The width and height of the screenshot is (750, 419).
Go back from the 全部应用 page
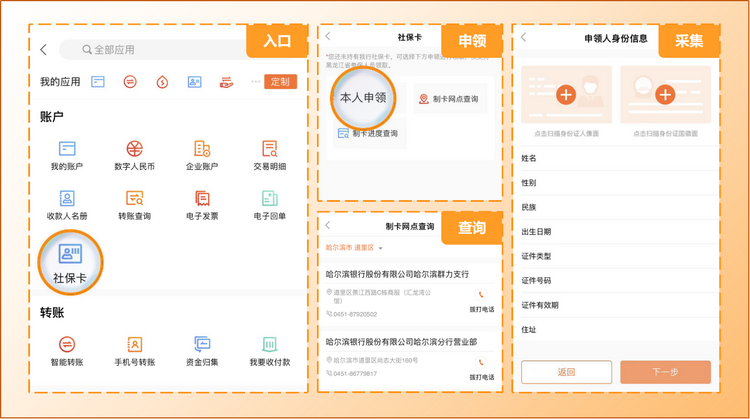click(43, 49)
